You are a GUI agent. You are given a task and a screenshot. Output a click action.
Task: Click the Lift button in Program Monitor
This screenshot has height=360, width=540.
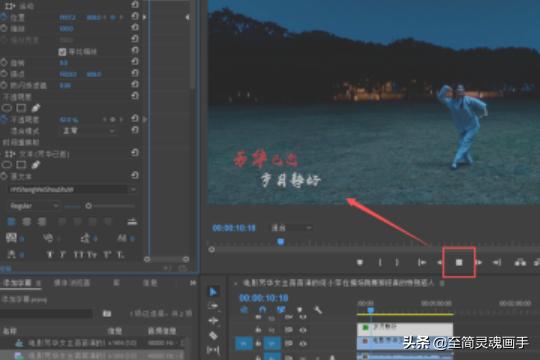click(x=520, y=263)
